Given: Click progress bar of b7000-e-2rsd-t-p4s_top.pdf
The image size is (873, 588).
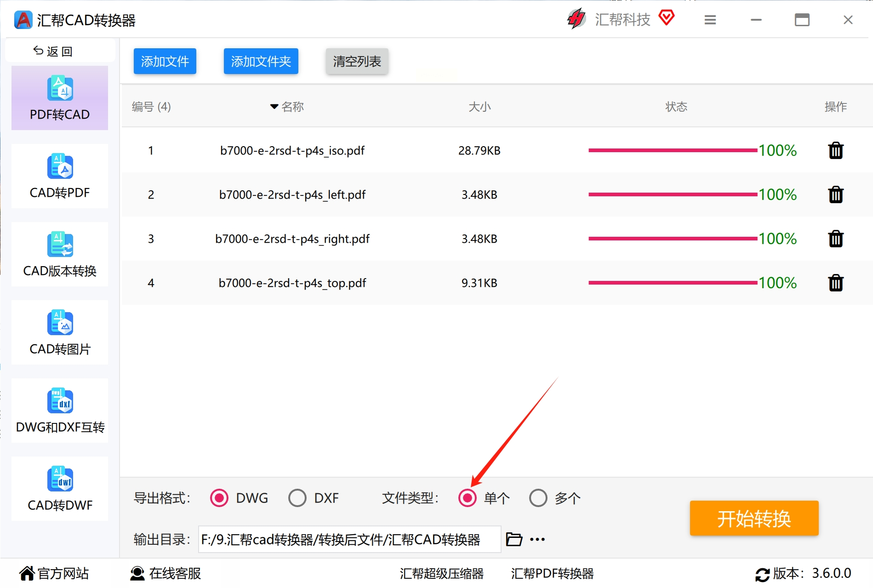Looking at the screenshot, I should [673, 283].
